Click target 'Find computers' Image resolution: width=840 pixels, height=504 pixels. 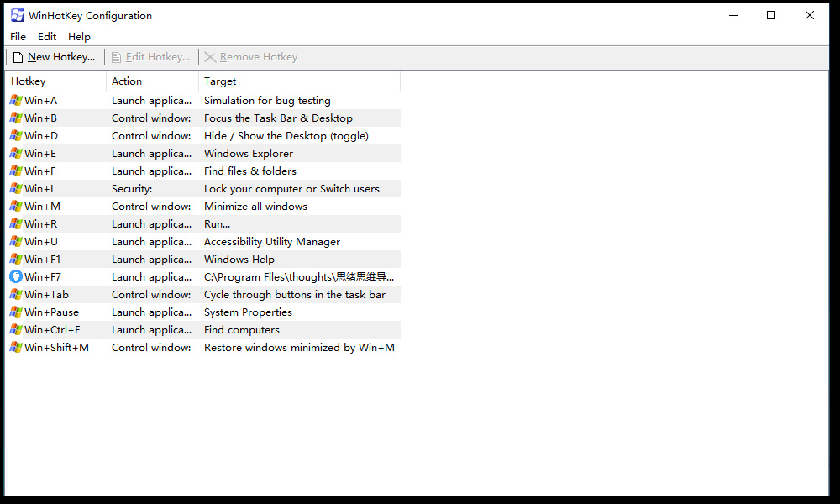242,330
